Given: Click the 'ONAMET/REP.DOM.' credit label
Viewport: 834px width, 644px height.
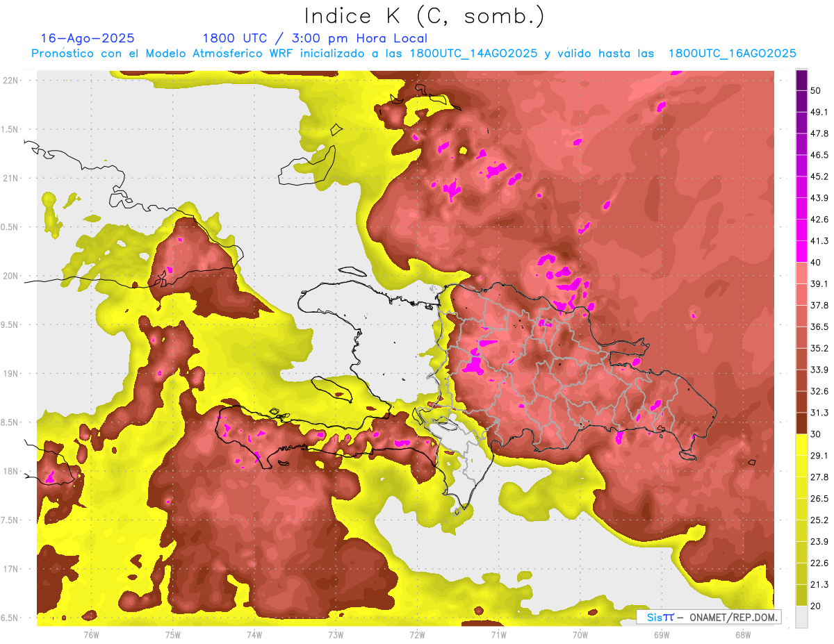Looking at the screenshot, I should point(733,617).
